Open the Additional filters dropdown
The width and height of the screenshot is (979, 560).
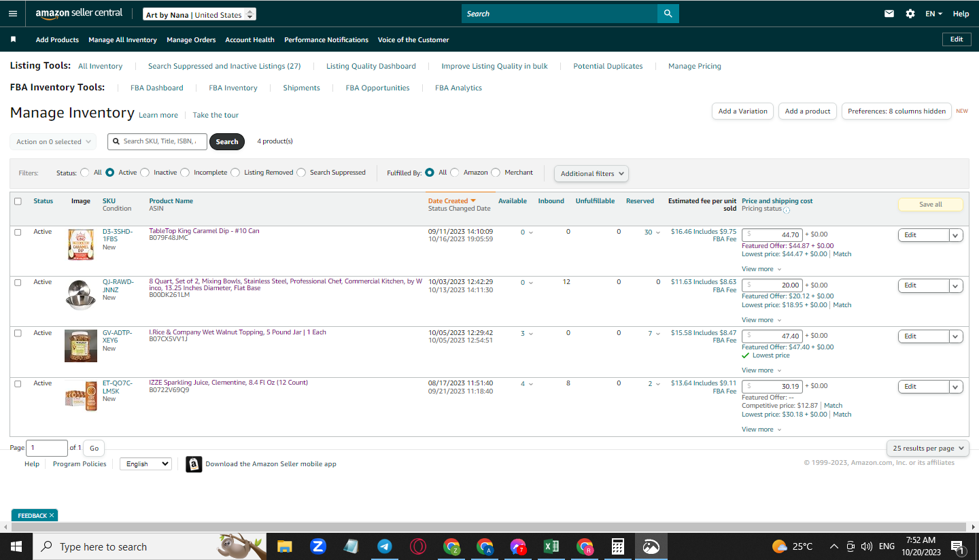(591, 173)
